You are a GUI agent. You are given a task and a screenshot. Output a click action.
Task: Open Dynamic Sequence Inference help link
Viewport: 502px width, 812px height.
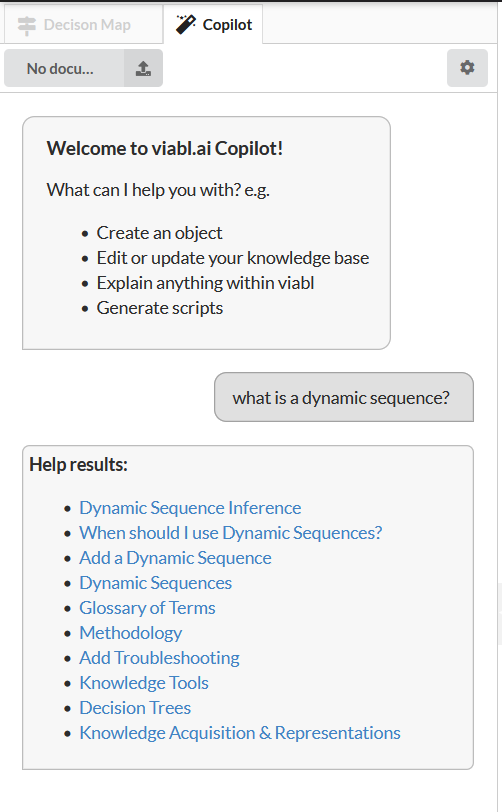(x=190, y=508)
